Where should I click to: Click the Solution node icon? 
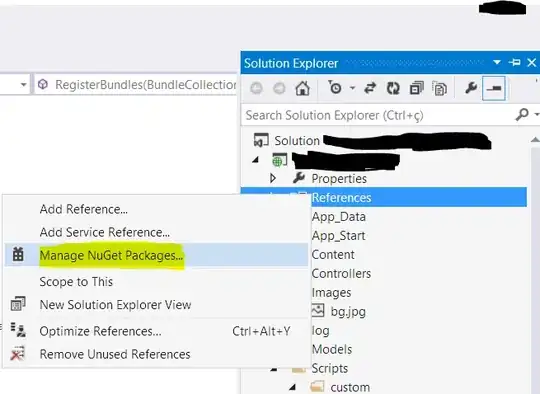coord(261,140)
